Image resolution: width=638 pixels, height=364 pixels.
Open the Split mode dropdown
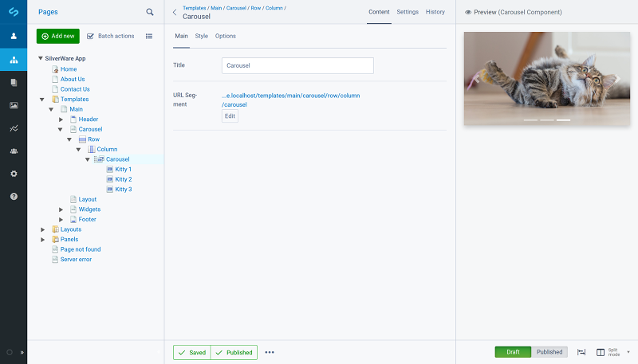[x=618, y=352]
